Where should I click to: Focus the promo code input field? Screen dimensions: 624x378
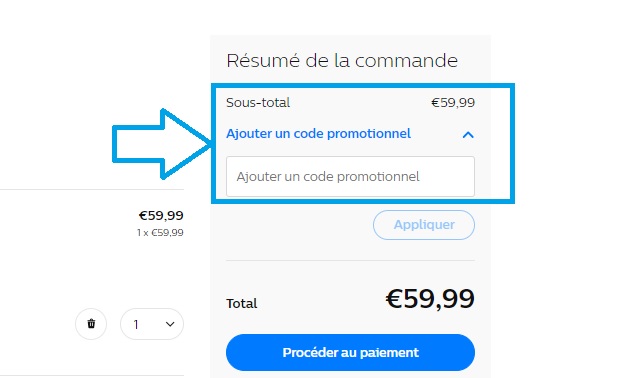click(x=350, y=176)
